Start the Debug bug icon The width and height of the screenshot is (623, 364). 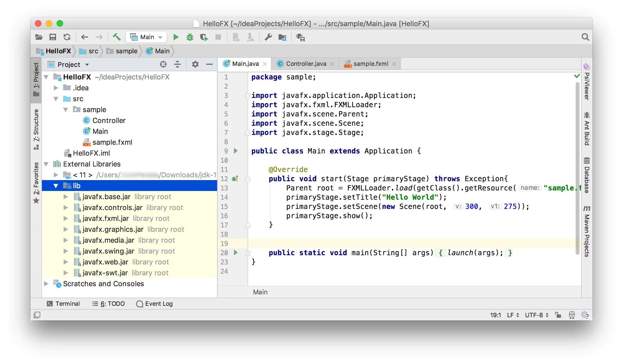190,37
